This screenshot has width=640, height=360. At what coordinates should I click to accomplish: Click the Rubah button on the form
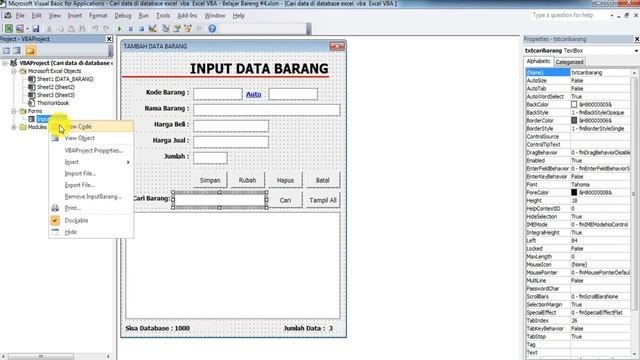247,180
